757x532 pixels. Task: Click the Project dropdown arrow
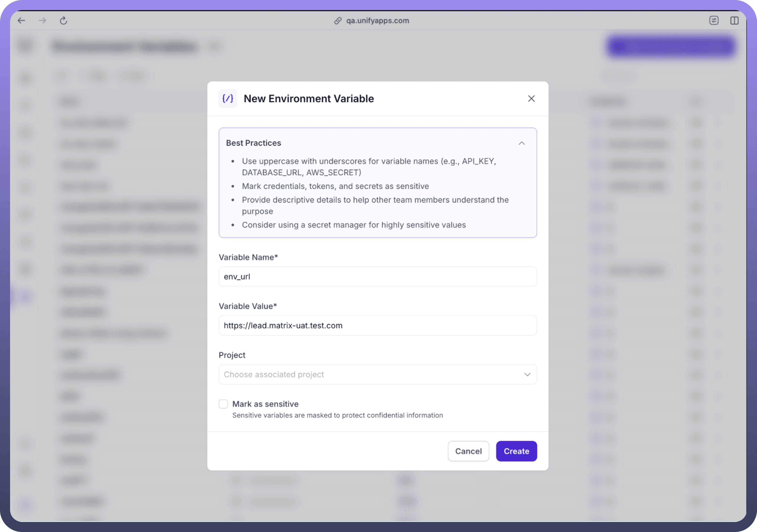pos(527,374)
